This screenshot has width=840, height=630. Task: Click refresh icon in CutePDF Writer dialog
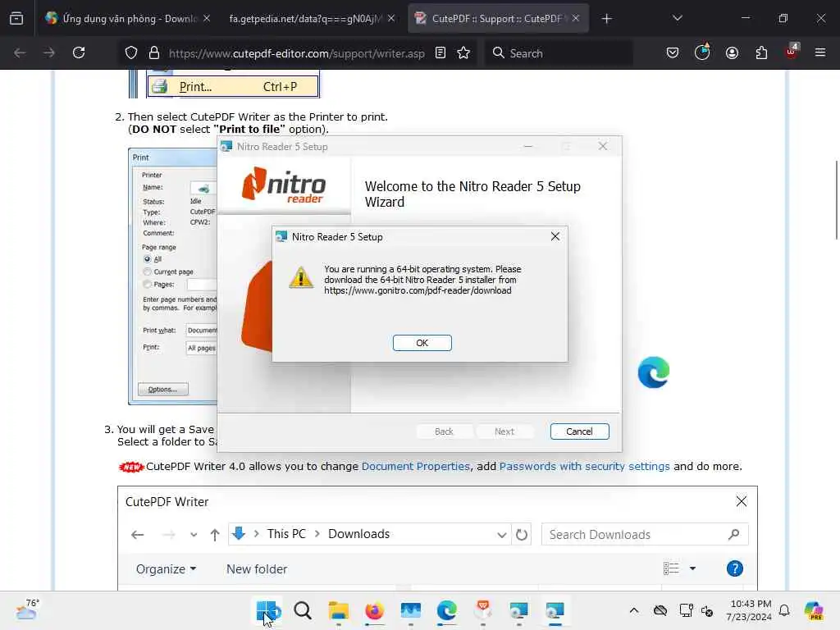click(x=521, y=535)
